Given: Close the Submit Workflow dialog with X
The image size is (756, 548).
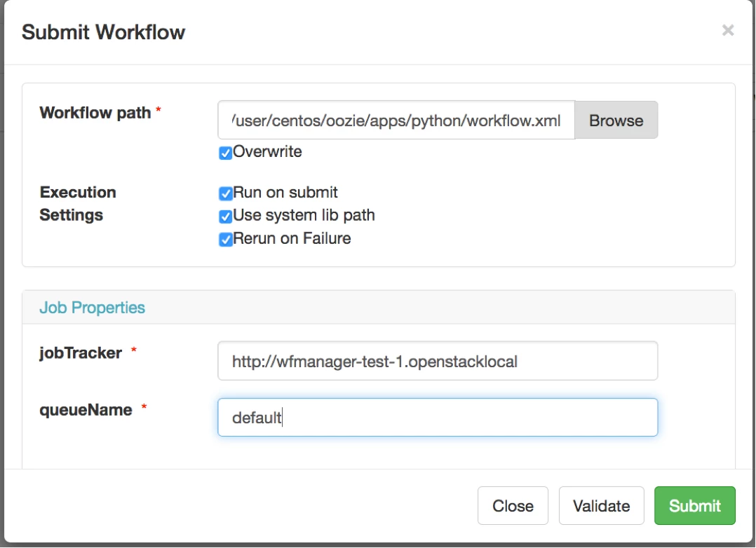Looking at the screenshot, I should pyautogui.click(x=727, y=30).
